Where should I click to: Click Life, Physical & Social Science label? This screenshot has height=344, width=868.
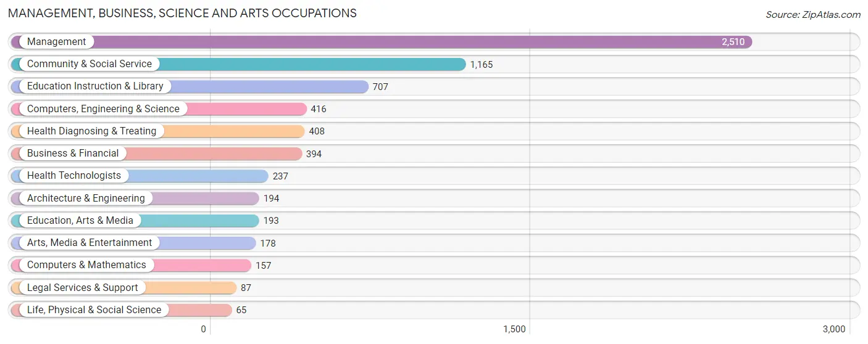94,310
